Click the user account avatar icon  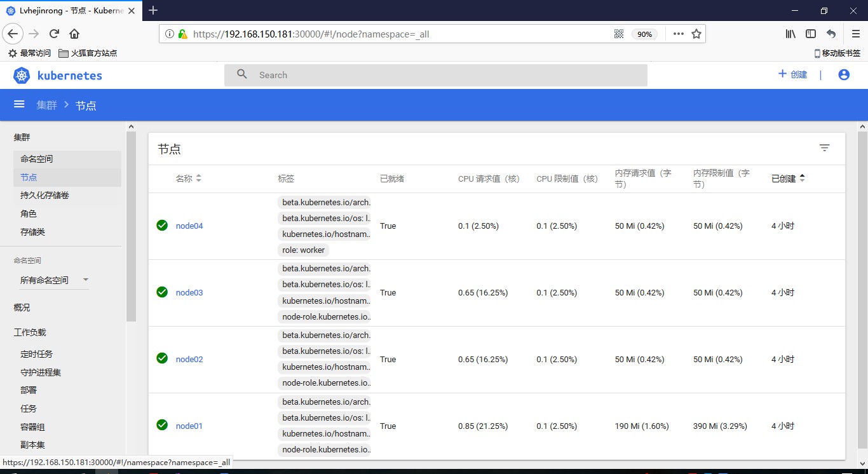tap(844, 74)
